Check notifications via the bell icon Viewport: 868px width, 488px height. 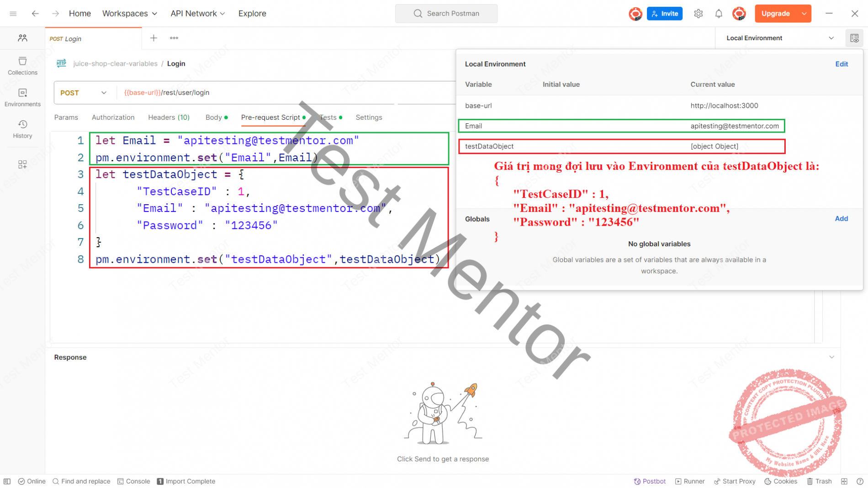tap(719, 13)
